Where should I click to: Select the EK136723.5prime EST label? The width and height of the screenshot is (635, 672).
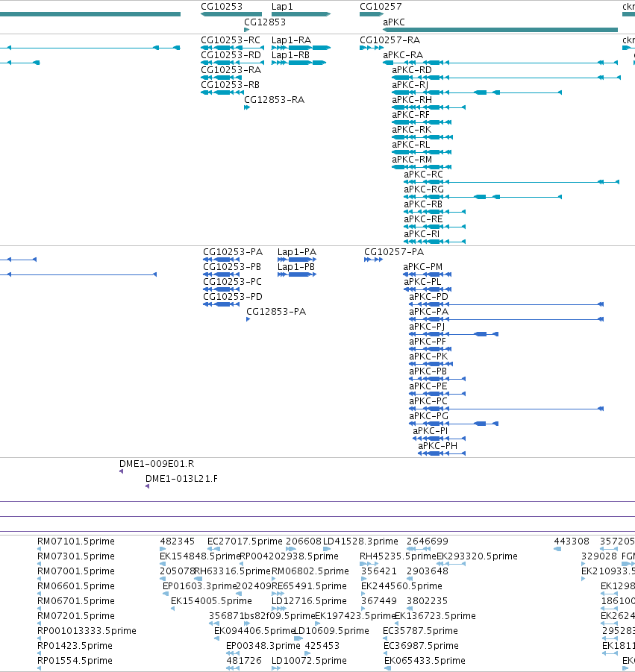coord(435,616)
